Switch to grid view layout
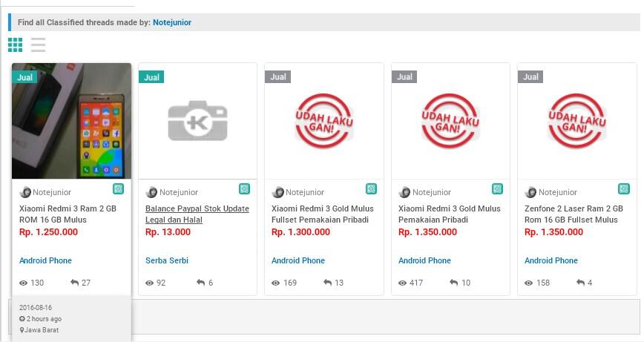644x342 pixels. click(x=15, y=45)
